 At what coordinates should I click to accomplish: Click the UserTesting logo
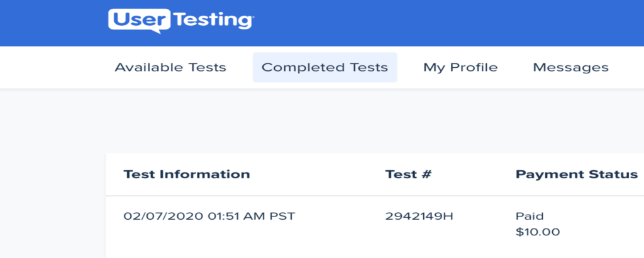click(x=181, y=21)
